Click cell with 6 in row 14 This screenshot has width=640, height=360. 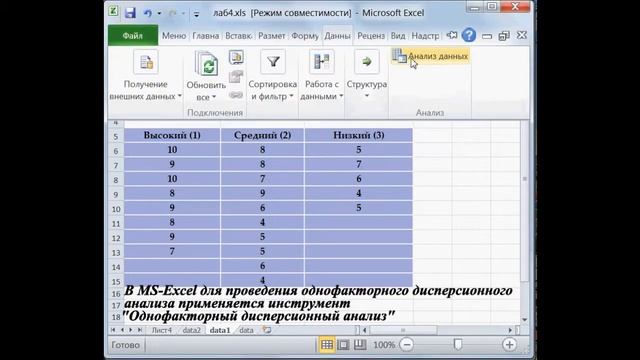(262, 266)
